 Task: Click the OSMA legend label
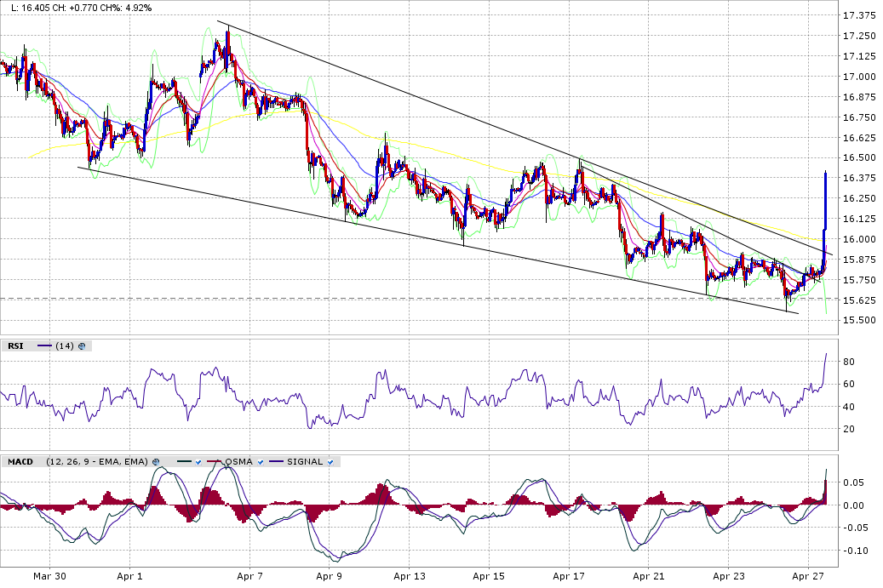tap(238, 462)
